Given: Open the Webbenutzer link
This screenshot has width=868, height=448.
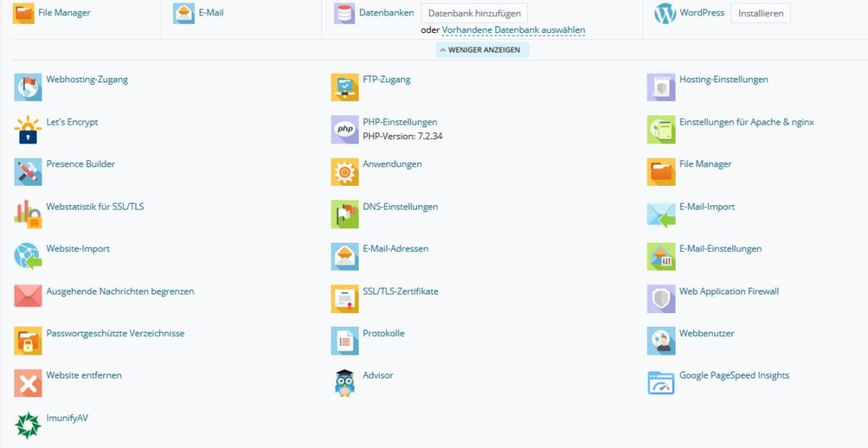Looking at the screenshot, I should tap(707, 333).
